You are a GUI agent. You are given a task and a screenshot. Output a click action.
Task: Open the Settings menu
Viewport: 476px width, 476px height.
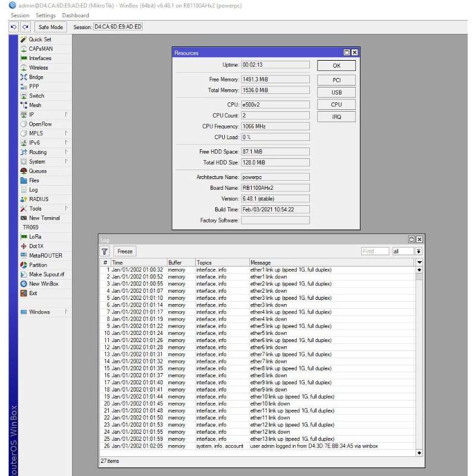click(45, 15)
